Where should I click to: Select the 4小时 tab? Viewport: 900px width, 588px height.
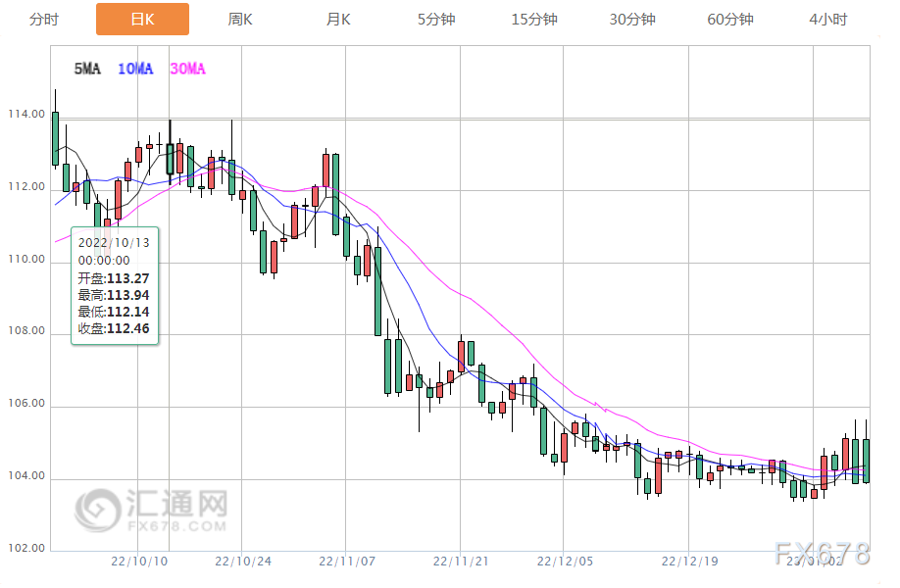[x=828, y=20]
